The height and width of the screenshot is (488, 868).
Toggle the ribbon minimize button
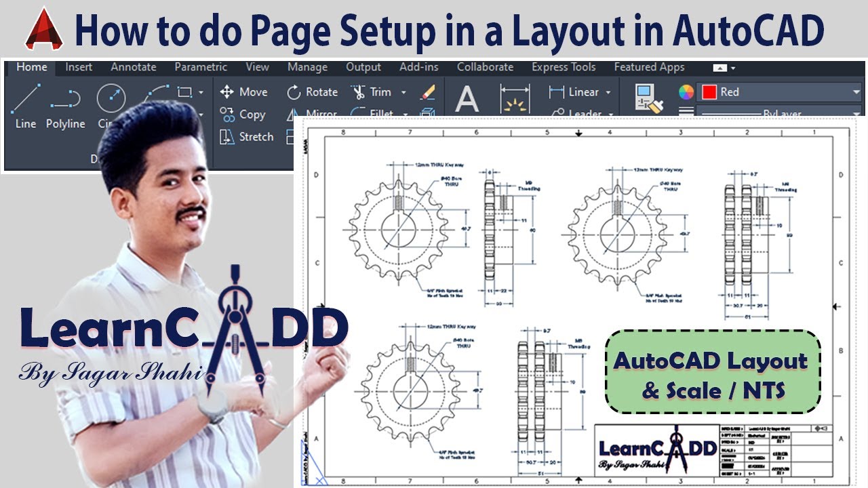pyautogui.click(x=720, y=68)
